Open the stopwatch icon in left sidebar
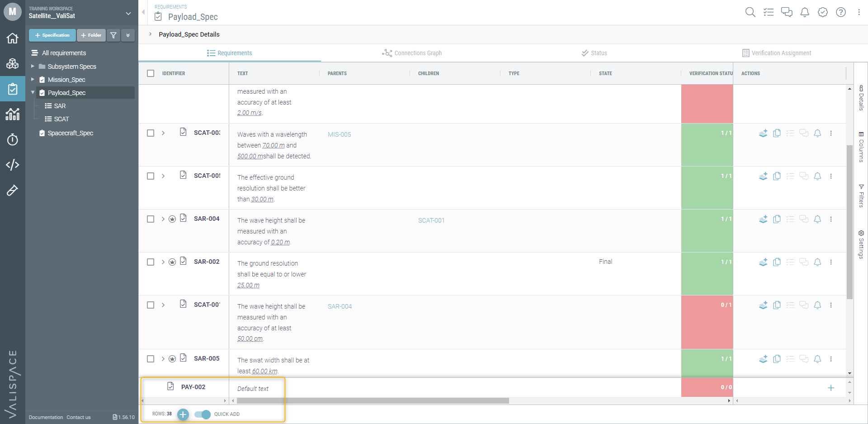 (x=13, y=139)
